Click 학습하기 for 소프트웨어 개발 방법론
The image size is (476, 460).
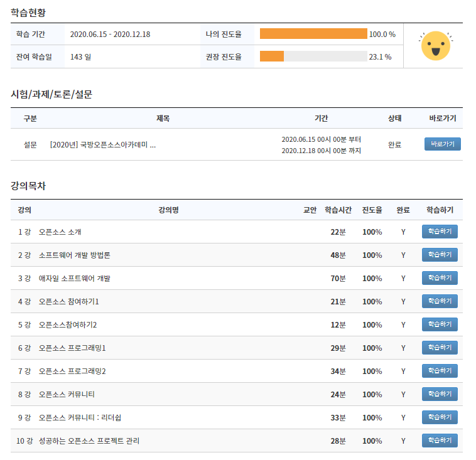click(x=440, y=255)
